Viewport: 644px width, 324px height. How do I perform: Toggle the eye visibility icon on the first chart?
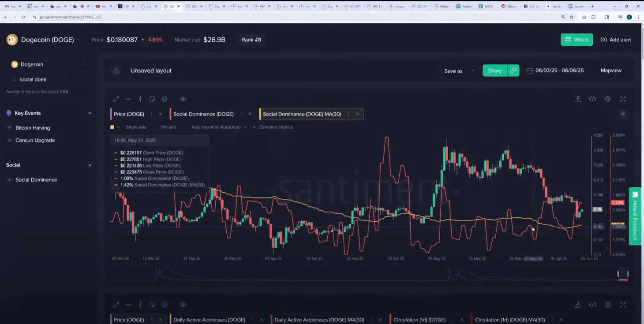183,99
